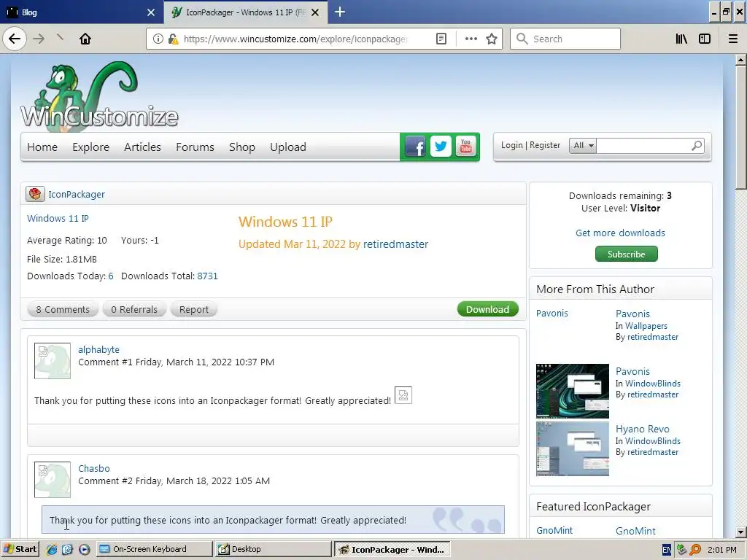The image size is (747, 560).
Task: Bookmark this page with the star icon
Action: coord(492,39)
